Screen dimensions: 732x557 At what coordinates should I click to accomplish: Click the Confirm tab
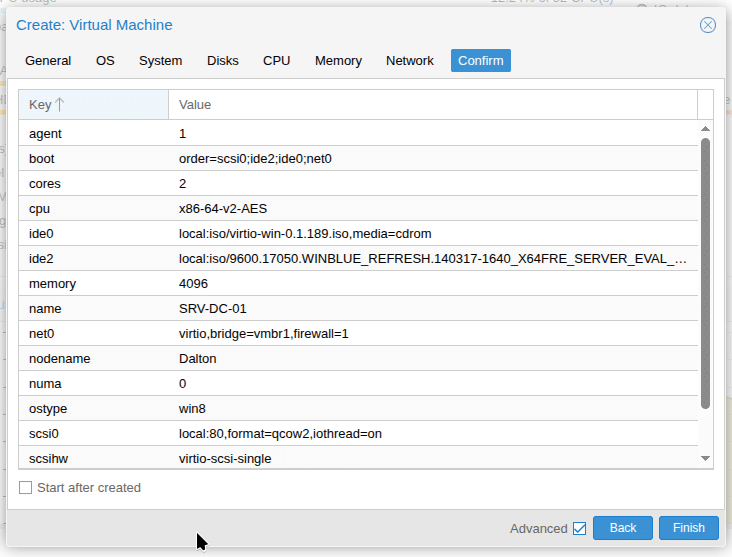coord(481,61)
